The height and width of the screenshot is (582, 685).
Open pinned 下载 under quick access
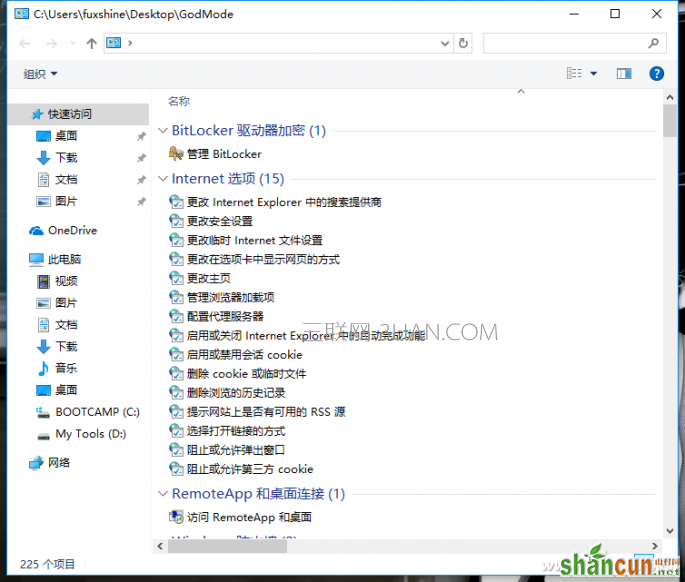66,158
